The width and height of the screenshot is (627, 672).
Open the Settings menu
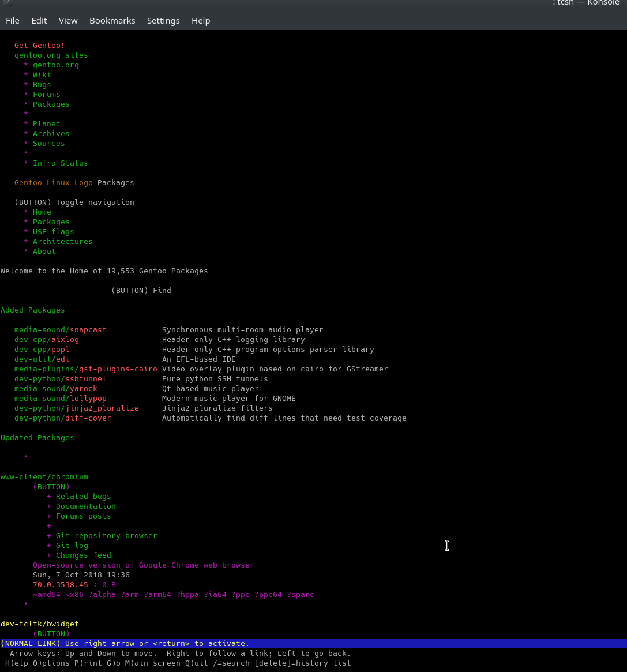pyautogui.click(x=163, y=21)
